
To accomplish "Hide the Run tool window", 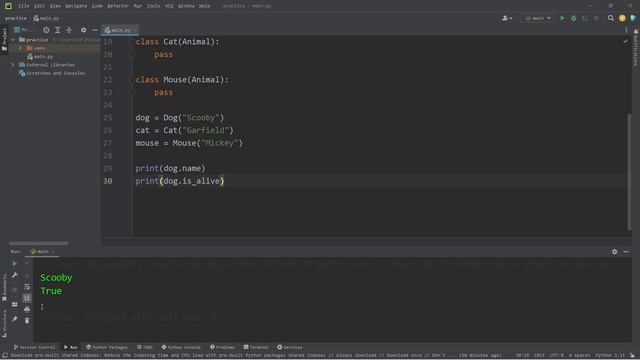I will point(626,252).
